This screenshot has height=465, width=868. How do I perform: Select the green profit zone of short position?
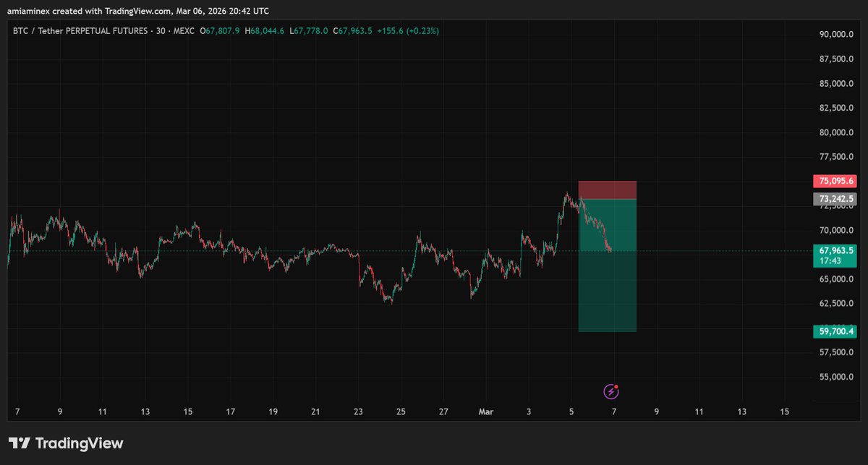(x=608, y=265)
